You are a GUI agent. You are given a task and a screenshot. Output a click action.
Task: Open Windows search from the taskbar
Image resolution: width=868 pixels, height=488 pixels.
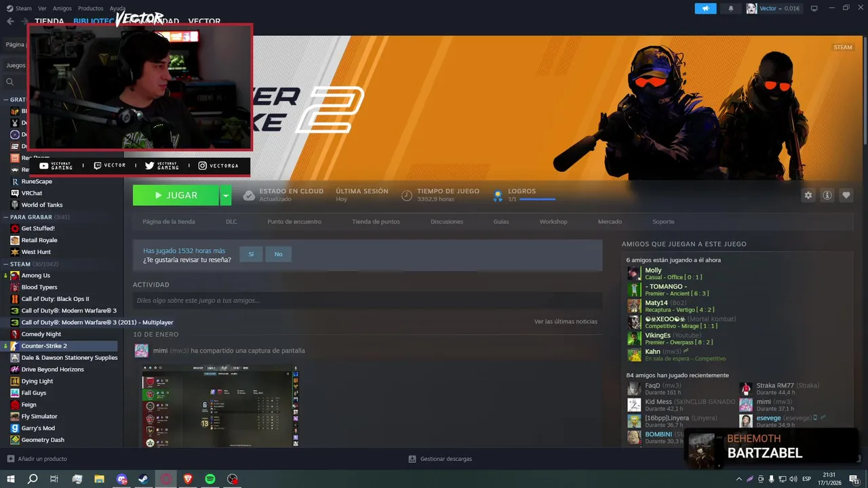(x=33, y=479)
